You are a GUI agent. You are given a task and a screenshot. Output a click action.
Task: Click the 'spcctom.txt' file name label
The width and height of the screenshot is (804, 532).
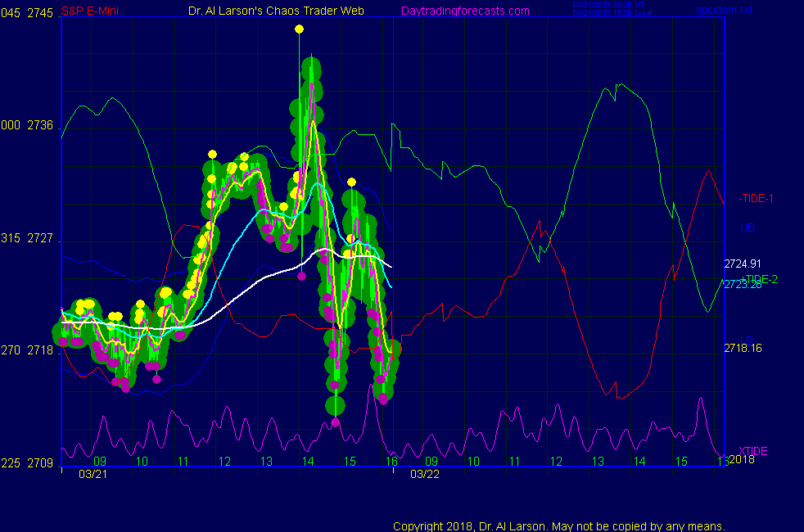point(724,10)
